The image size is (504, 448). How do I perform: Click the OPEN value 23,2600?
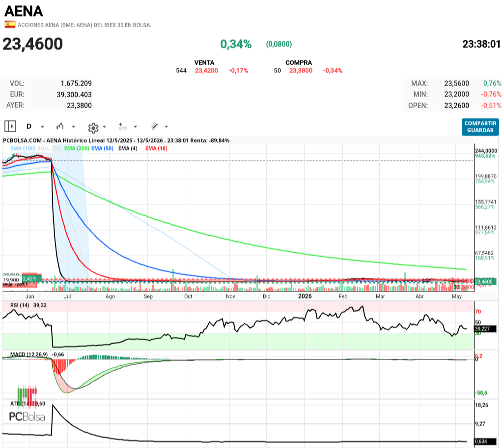tap(456, 106)
